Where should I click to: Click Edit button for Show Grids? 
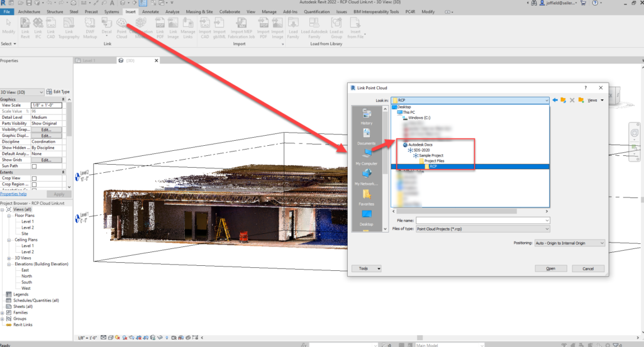click(47, 160)
